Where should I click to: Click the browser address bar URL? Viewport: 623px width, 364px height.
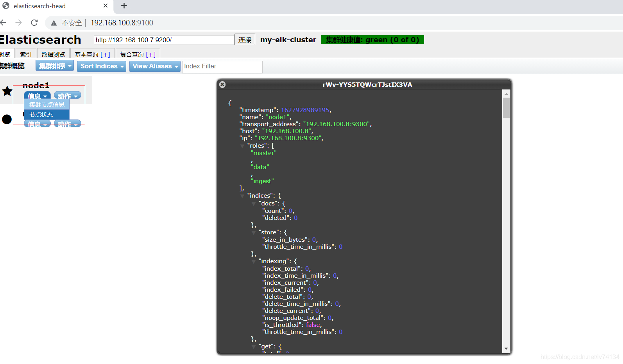(122, 23)
